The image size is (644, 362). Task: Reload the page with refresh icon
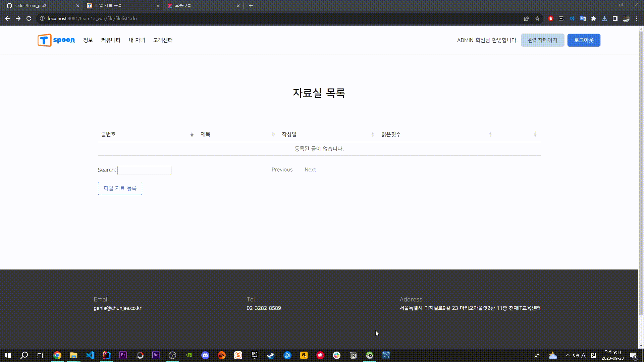click(29, 18)
